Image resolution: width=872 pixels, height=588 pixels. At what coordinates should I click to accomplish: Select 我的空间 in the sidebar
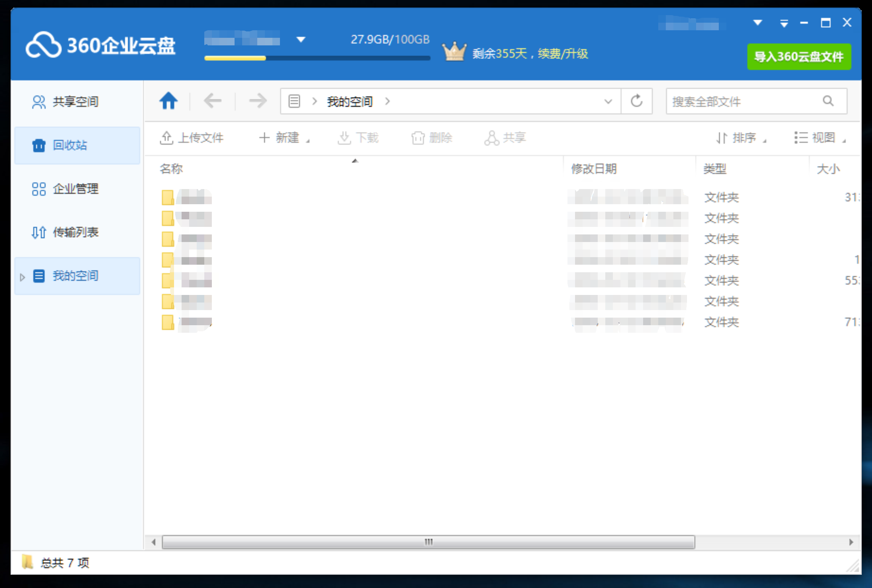click(77, 276)
